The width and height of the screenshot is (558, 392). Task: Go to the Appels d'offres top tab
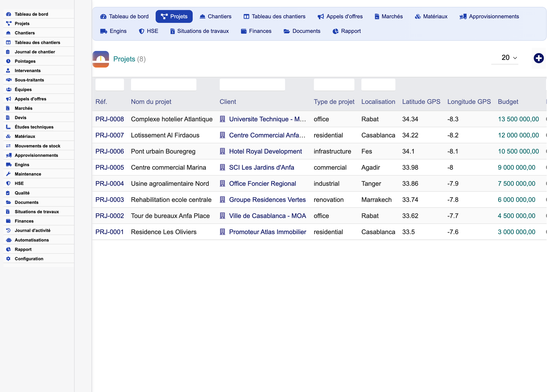pos(340,16)
